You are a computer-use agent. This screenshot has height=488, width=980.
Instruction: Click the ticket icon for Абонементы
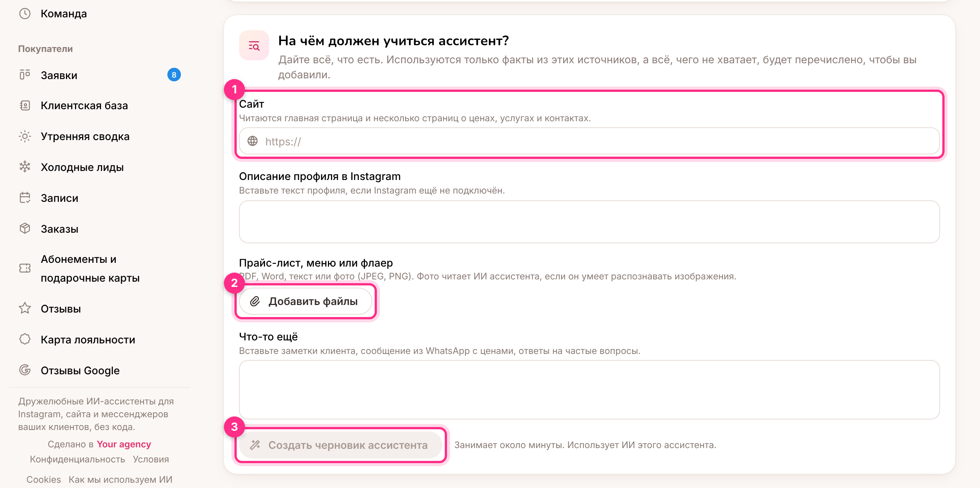click(x=25, y=268)
